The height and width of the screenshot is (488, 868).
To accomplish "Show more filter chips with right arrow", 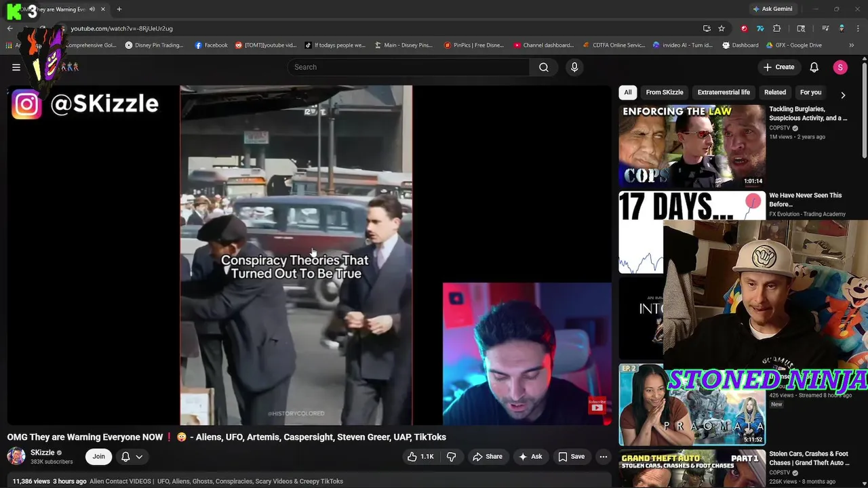I will click(843, 96).
